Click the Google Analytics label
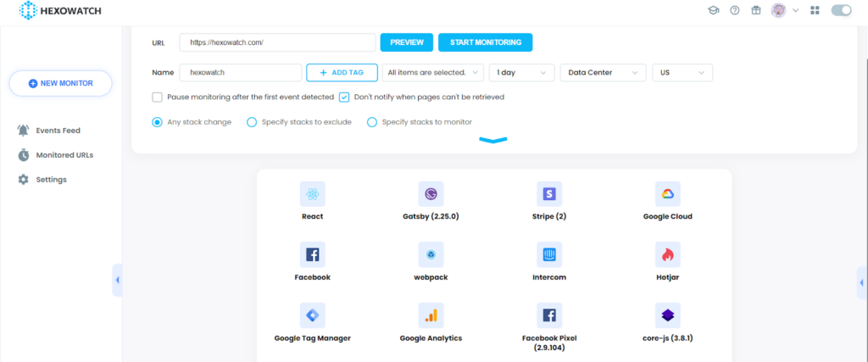Image resolution: width=868 pixels, height=362 pixels. click(x=431, y=337)
